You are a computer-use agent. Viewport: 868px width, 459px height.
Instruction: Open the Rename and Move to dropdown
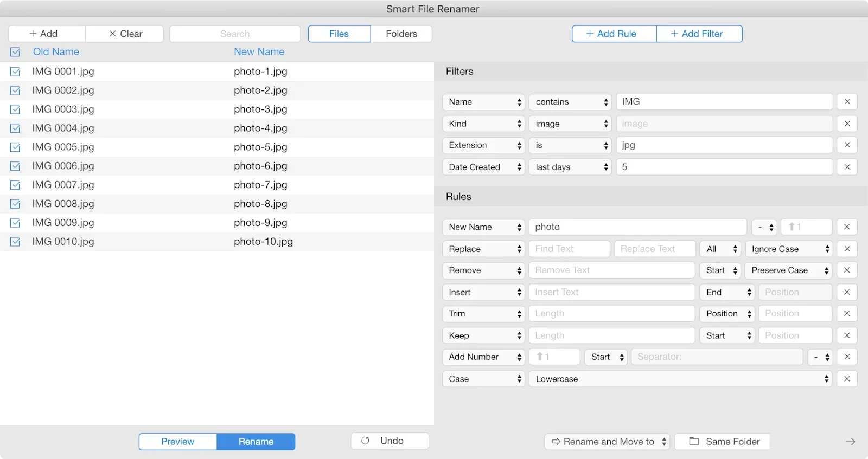[x=607, y=442]
